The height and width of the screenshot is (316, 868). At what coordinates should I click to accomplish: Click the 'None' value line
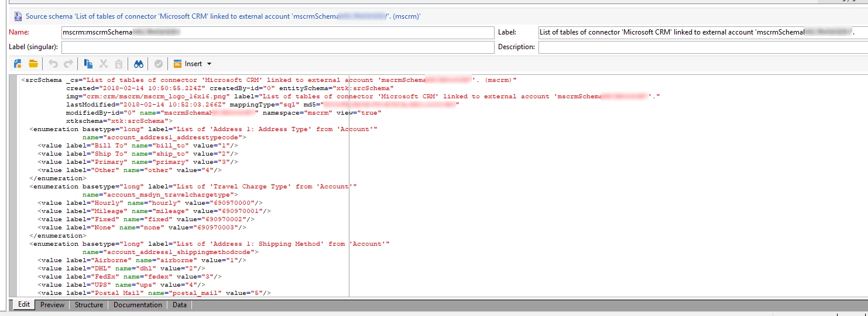(x=142, y=227)
